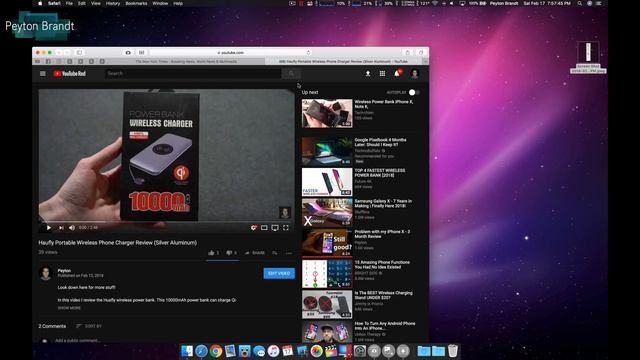Open Problem with my iPhone X video
The image size is (640, 360).
(382, 234)
